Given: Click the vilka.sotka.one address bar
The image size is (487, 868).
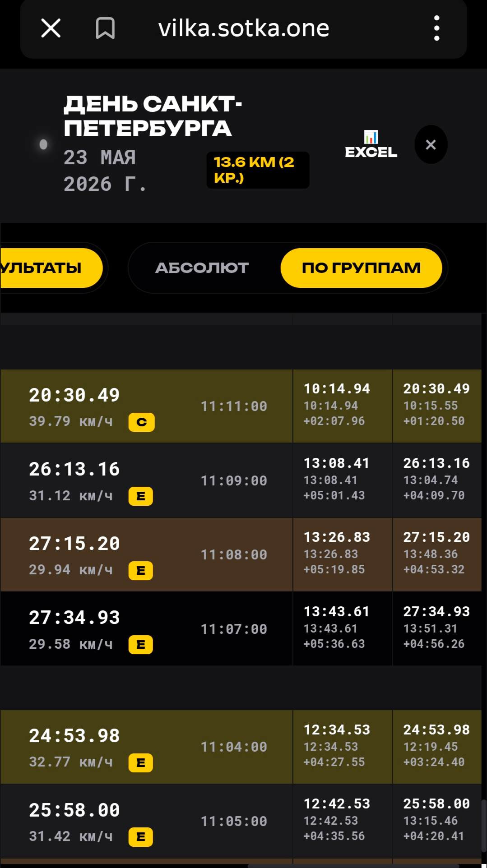Looking at the screenshot, I should [x=244, y=28].
